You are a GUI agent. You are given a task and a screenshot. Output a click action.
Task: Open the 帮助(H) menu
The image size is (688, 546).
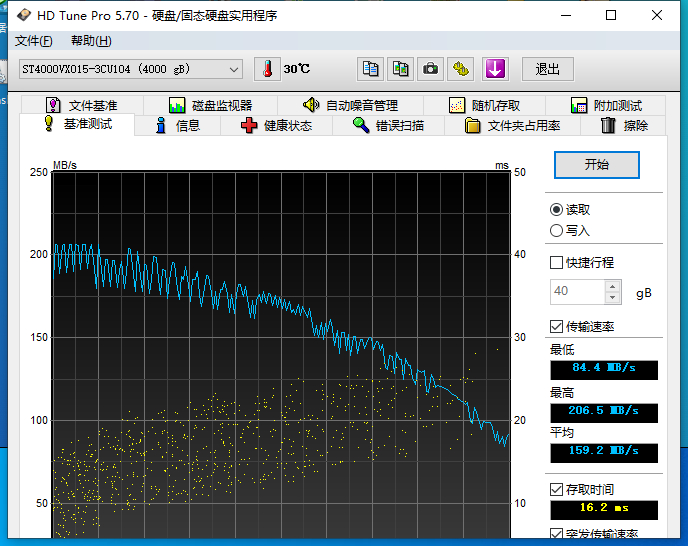tap(91, 41)
